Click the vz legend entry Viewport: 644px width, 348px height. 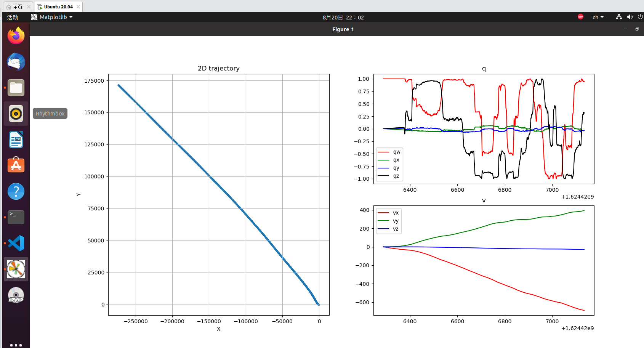point(389,229)
